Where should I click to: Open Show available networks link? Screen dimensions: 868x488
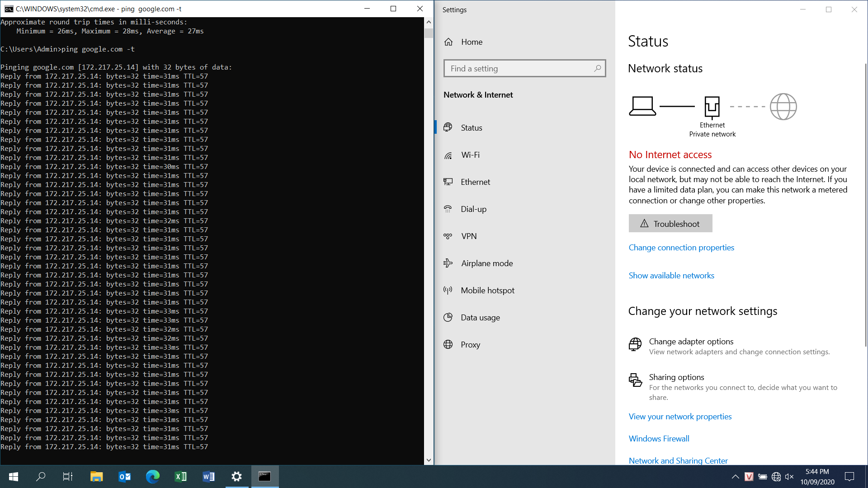(x=671, y=276)
